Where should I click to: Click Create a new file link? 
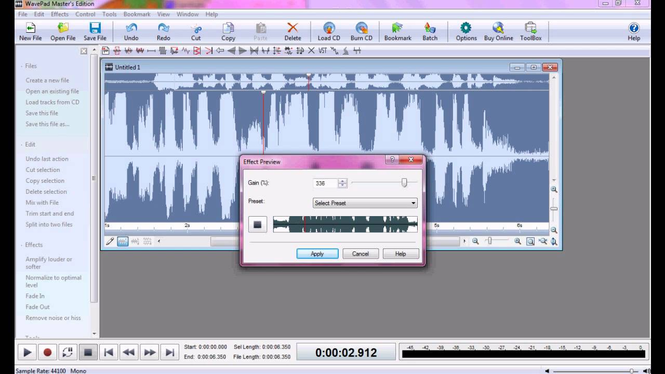(47, 80)
